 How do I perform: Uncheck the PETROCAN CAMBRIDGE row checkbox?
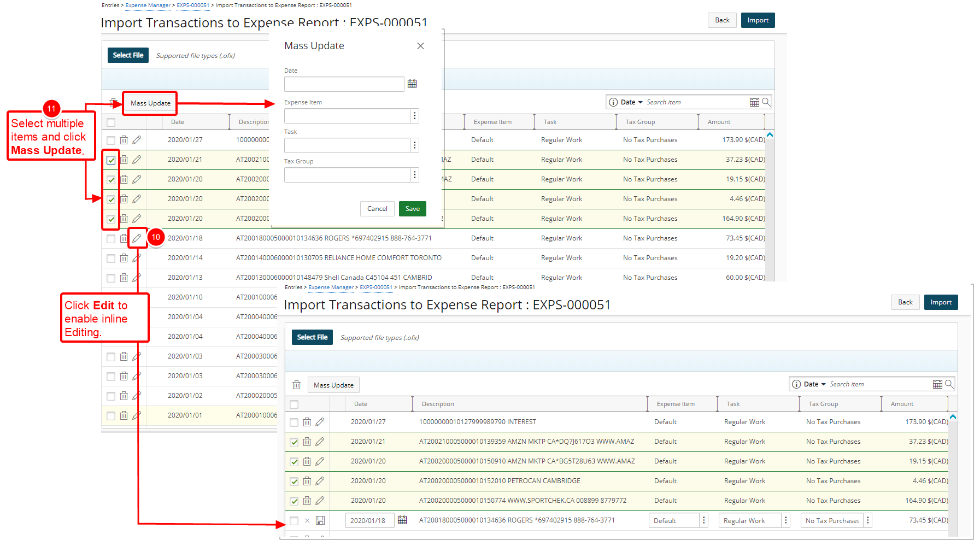pos(294,482)
